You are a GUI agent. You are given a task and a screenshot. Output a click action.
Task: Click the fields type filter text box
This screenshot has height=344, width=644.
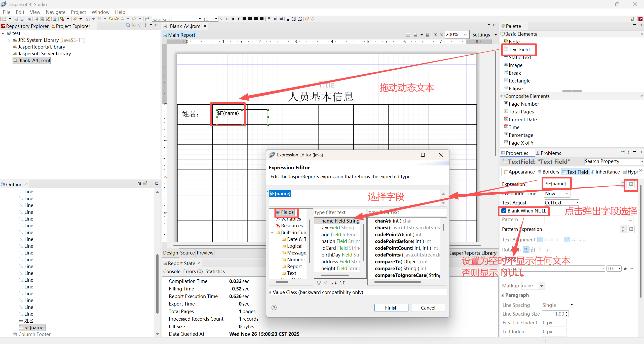coord(340,212)
